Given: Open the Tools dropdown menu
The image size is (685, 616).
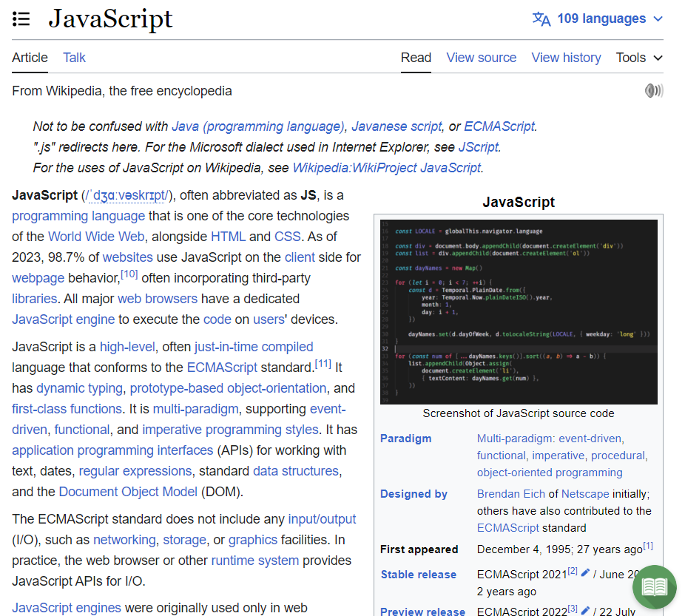Looking at the screenshot, I should (x=639, y=58).
